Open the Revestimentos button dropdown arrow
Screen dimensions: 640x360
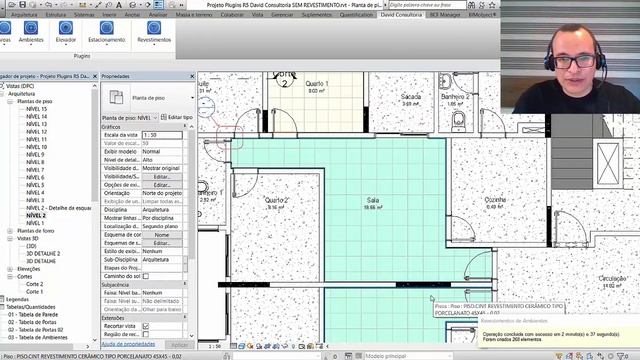pos(154,44)
